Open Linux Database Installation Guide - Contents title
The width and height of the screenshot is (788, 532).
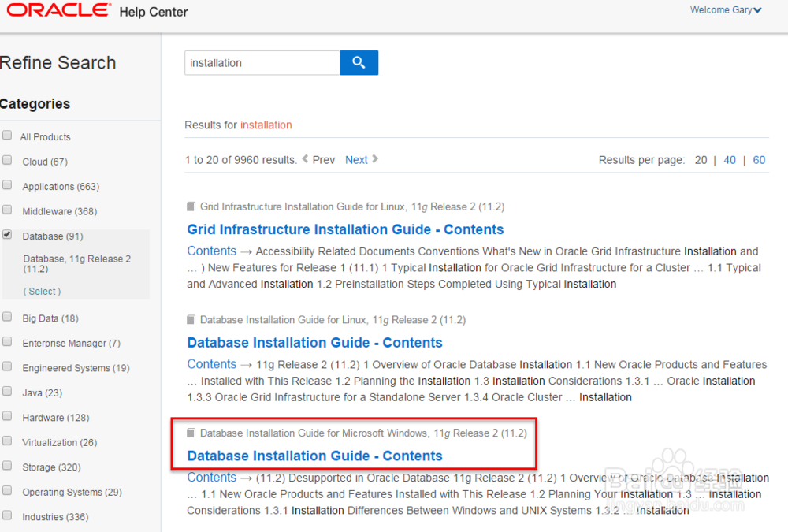pos(314,342)
